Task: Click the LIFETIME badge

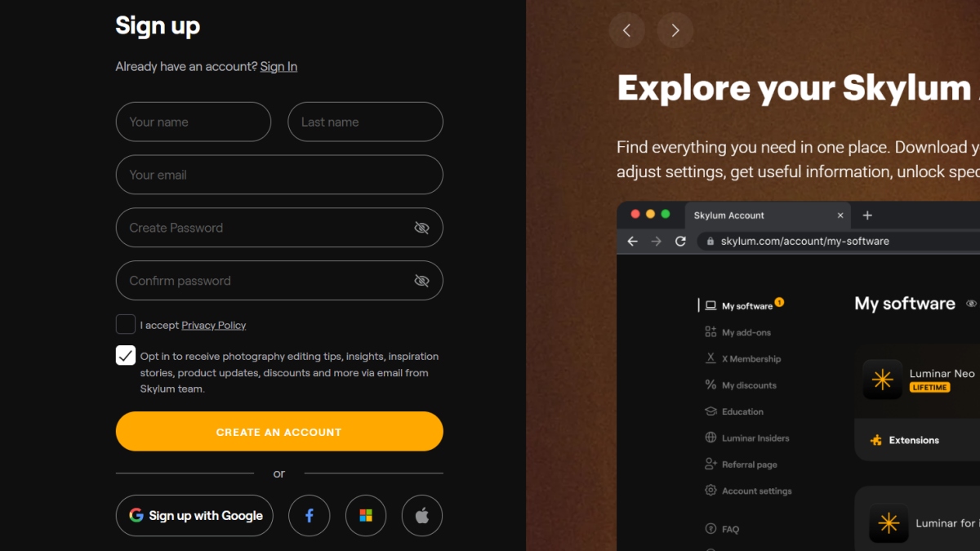Action: (929, 388)
